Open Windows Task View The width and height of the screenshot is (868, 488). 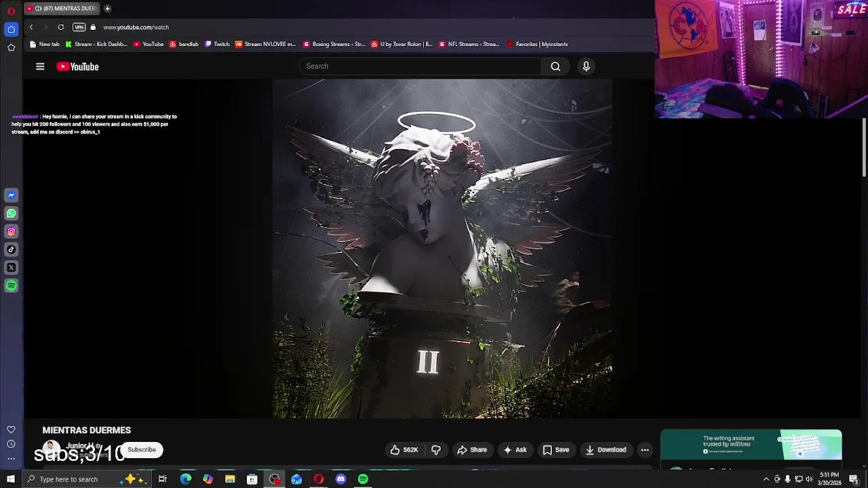point(163,479)
